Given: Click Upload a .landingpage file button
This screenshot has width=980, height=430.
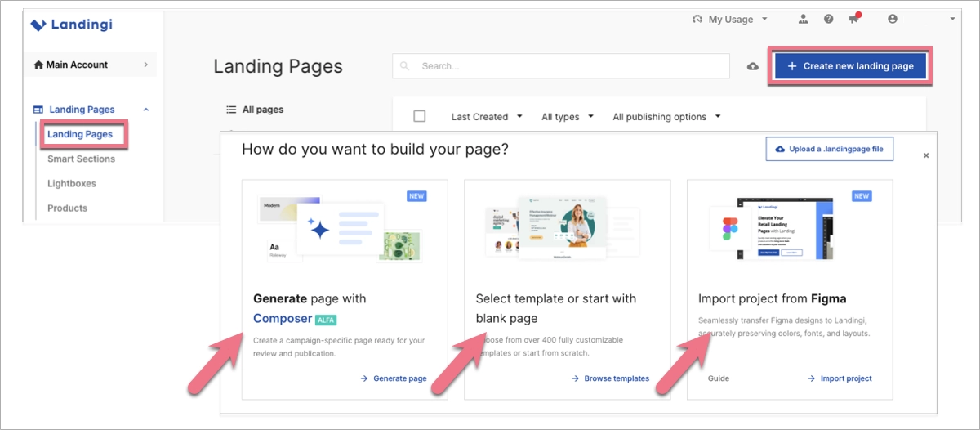Looking at the screenshot, I should coord(830,150).
